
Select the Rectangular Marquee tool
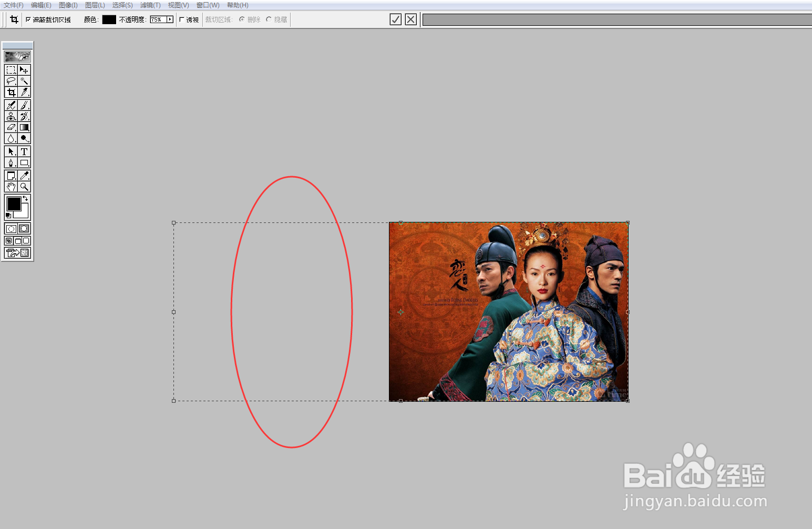pos(11,70)
